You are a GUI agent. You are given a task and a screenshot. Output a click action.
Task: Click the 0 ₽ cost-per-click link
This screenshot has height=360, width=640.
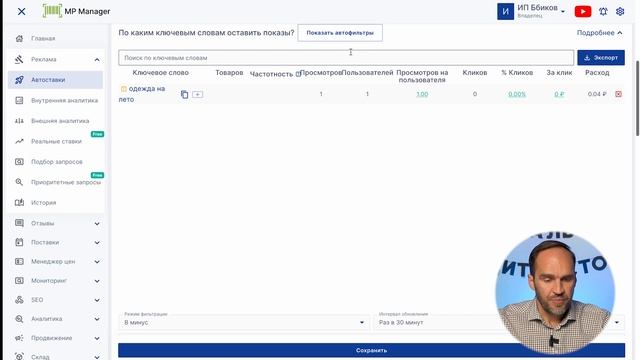click(559, 94)
